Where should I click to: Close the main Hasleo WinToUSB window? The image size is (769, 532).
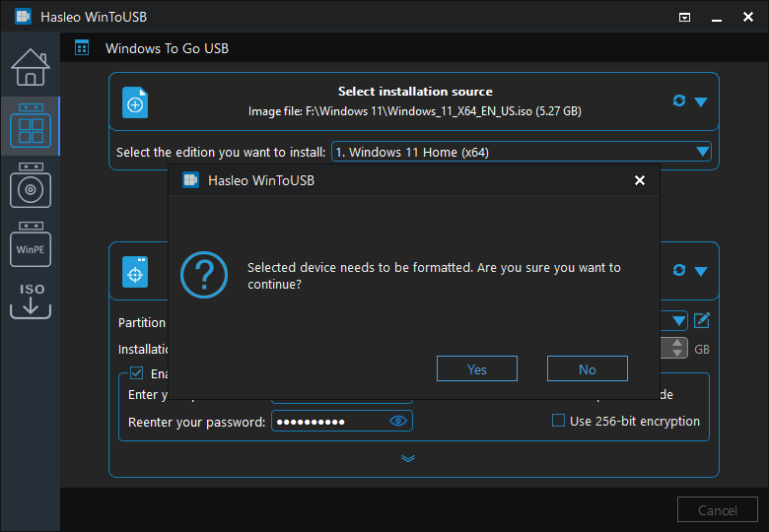coord(748,17)
